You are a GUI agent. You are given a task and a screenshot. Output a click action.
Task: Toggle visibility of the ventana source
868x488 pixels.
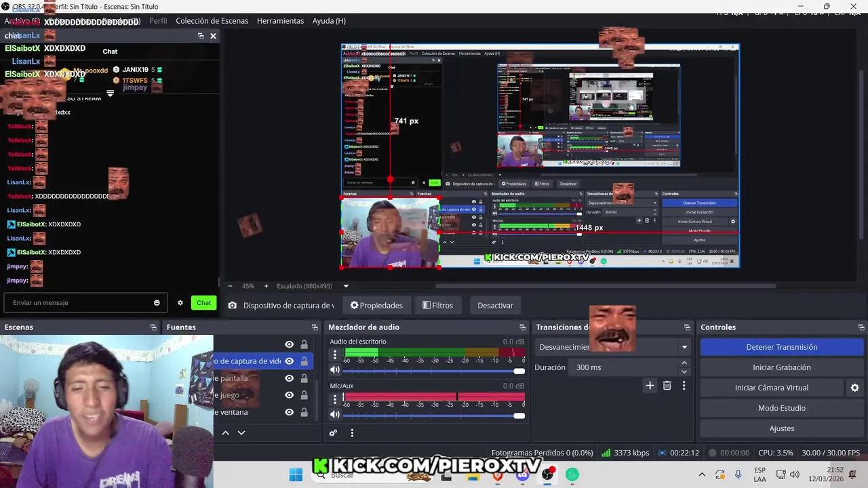pos(290,412)
